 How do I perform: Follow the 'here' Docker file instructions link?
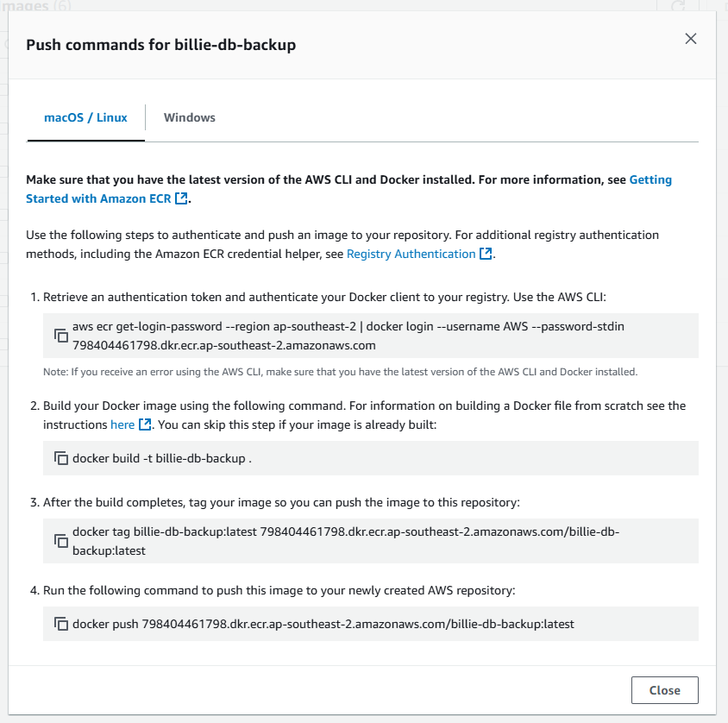coord(122,424)
